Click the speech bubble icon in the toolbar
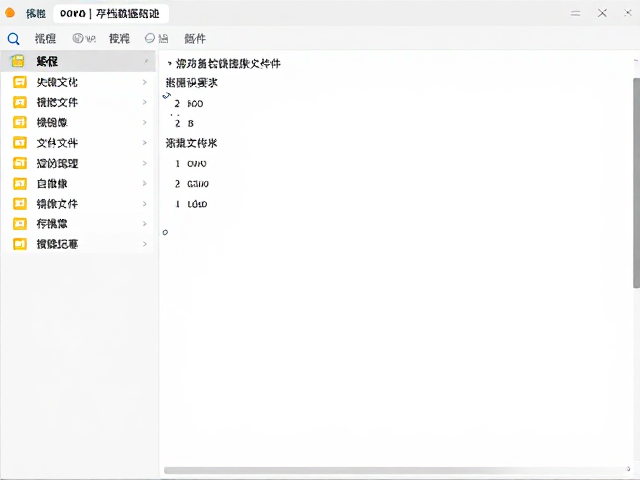 pos(150,38)
